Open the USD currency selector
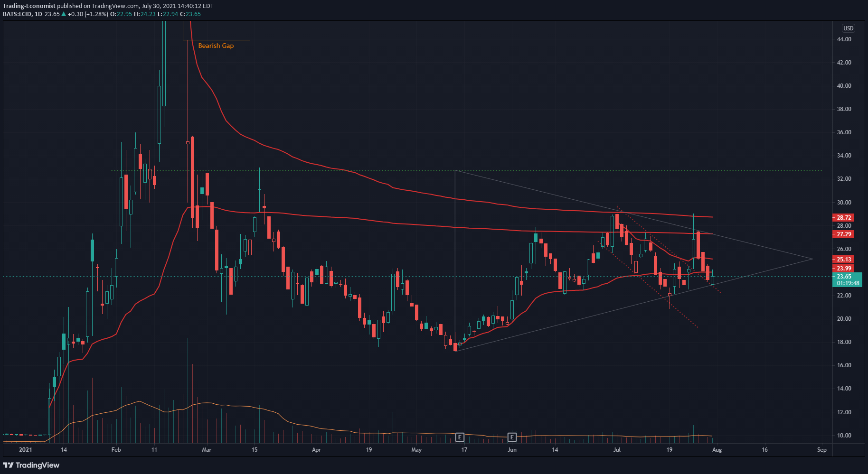 pyautogui.click(x=848, y=28)
